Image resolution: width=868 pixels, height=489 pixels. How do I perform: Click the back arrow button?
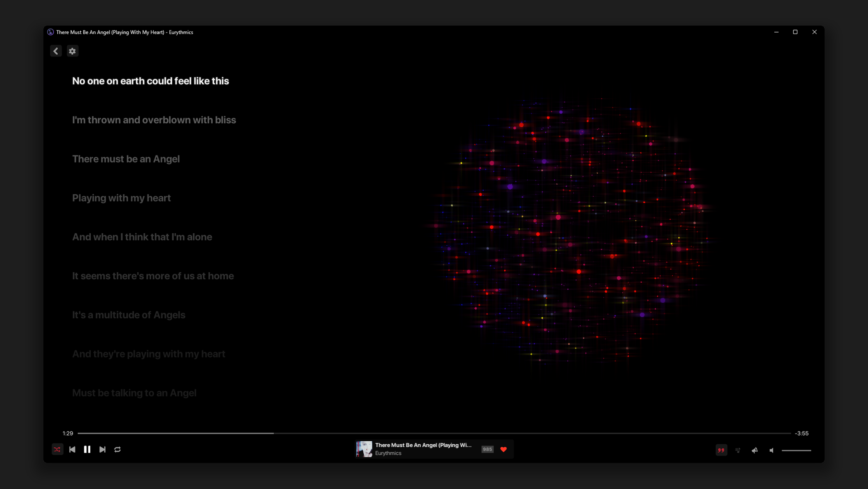(x=56, y=51)
